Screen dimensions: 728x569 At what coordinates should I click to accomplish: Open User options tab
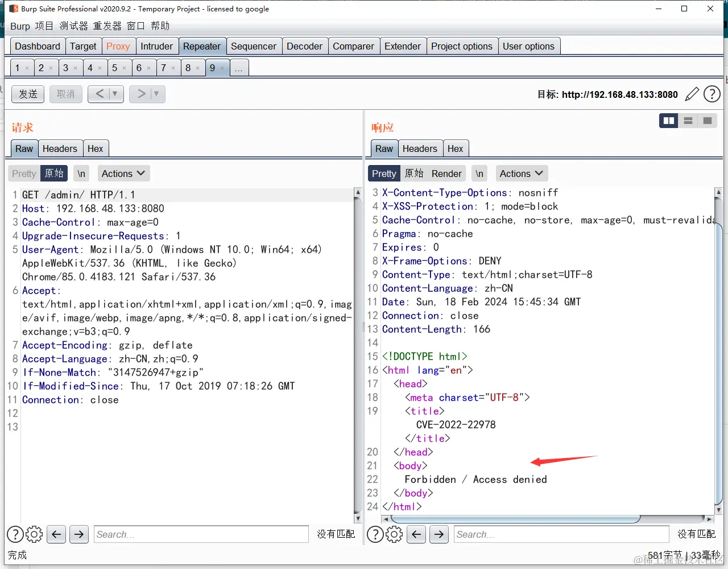528,46
